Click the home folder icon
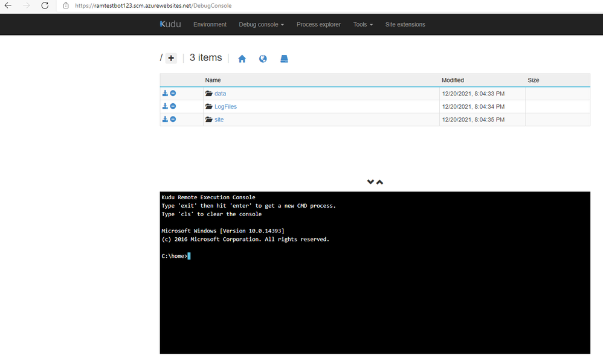603x364 pixels. click(242, 59)
